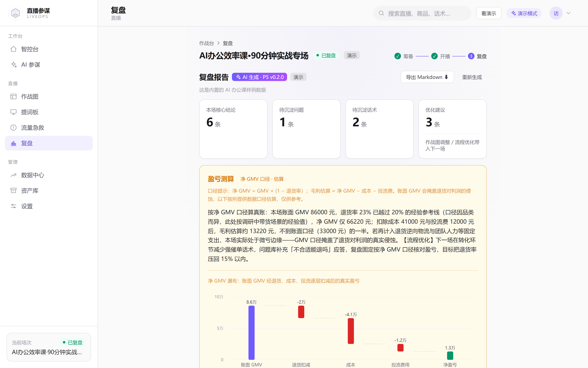Click the 筹备 step label
This screenshot has width=588, height=368.
[x=408, y=56]
